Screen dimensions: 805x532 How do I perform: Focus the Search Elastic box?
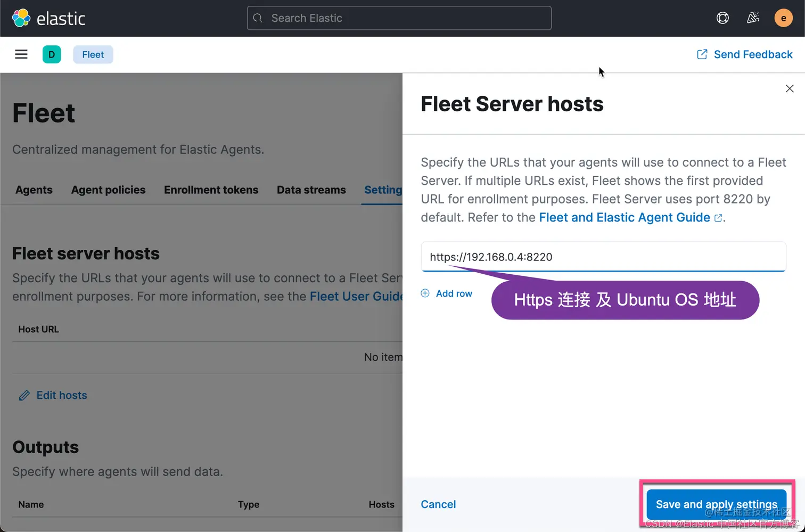coord(399,18)
